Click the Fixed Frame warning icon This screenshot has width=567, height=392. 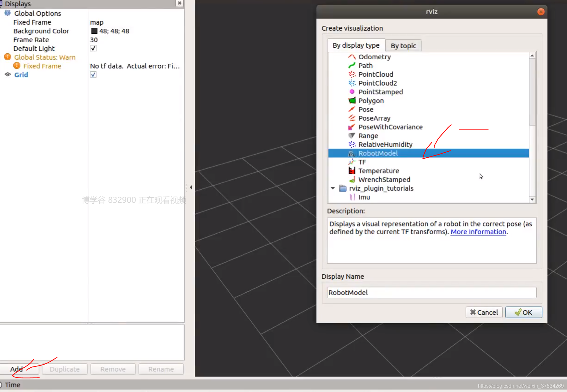(17, 66)
